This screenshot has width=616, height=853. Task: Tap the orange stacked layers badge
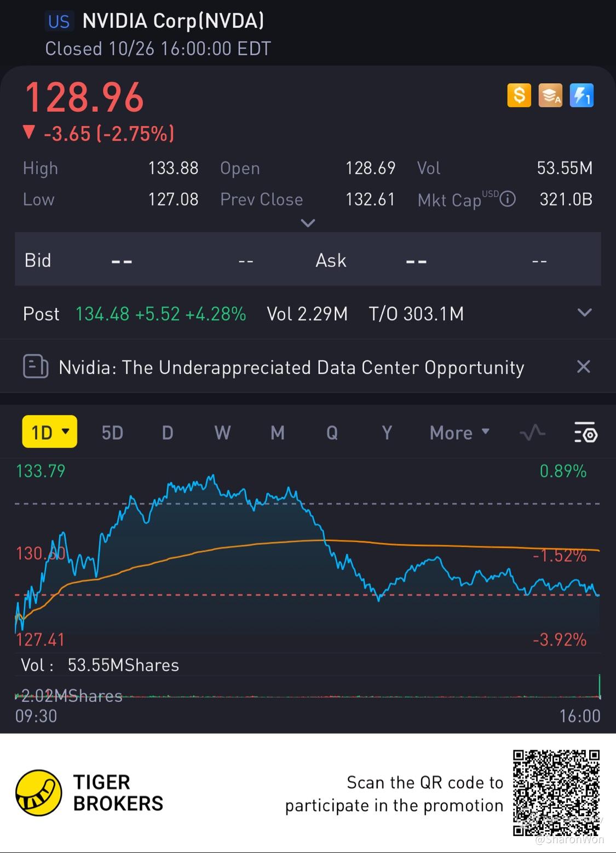[x=550, y=96]
